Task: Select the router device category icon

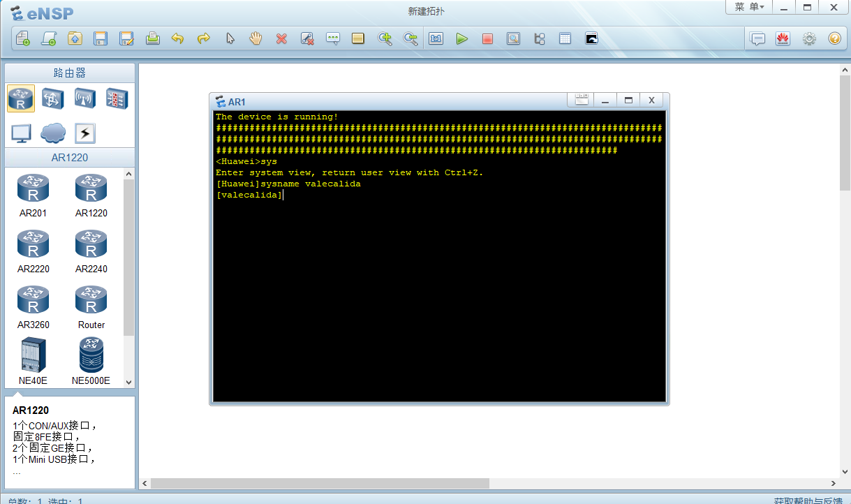Action: pyautogui.click(x=21, y=98)
